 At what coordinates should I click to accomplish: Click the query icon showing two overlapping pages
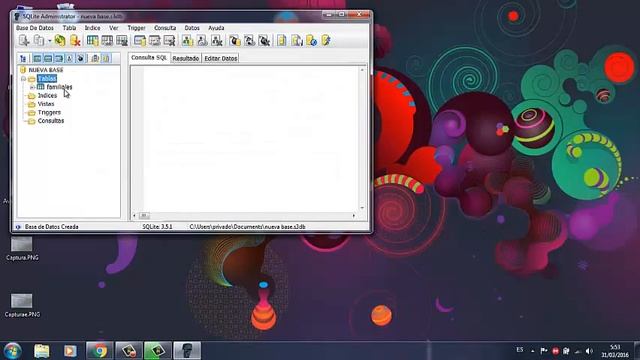pyautogui.click(x=297, y=40)
